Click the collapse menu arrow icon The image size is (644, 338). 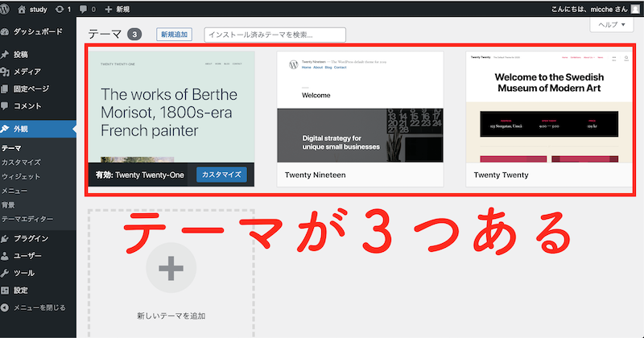click(x=5, y=307)
